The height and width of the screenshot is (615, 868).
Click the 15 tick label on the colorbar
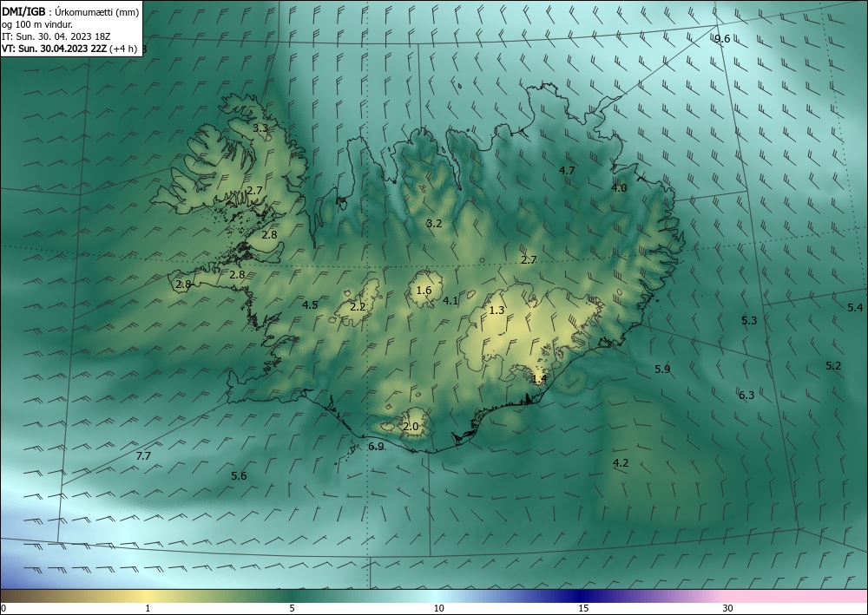[x=583, y=608]
